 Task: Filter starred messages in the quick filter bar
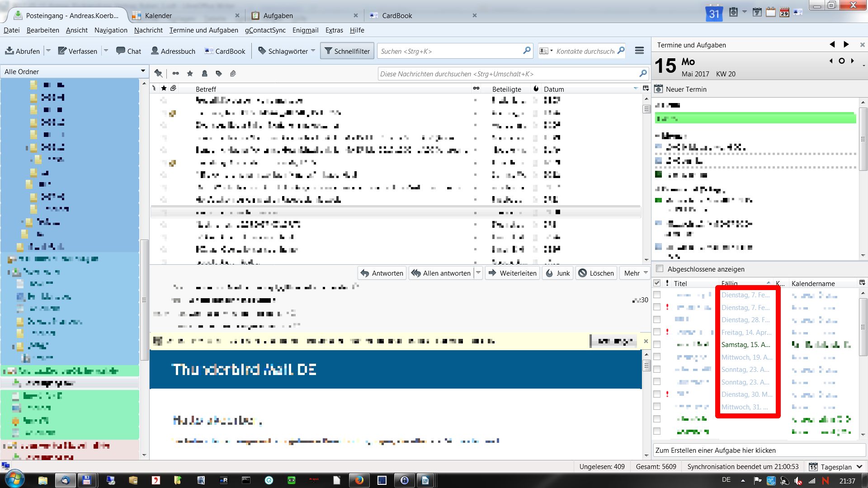(x=190, y=73)
